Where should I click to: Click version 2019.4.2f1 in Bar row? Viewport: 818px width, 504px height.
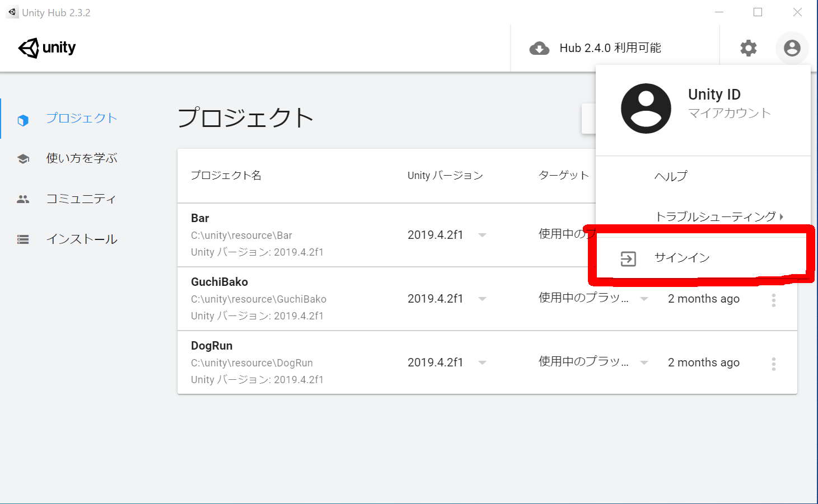436,235
